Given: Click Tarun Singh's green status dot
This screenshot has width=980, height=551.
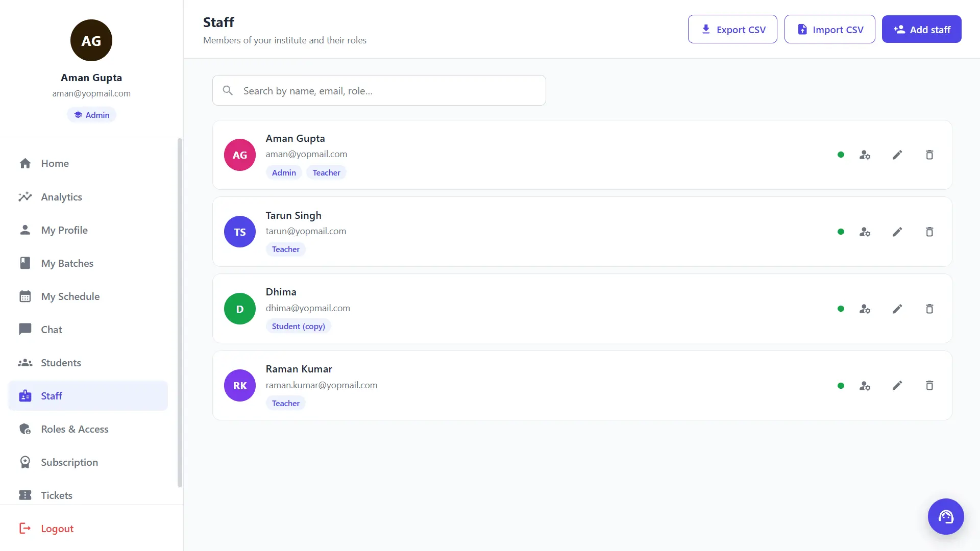Looking at the screenshot, I should pyautogui.click(x=841, y=232).
